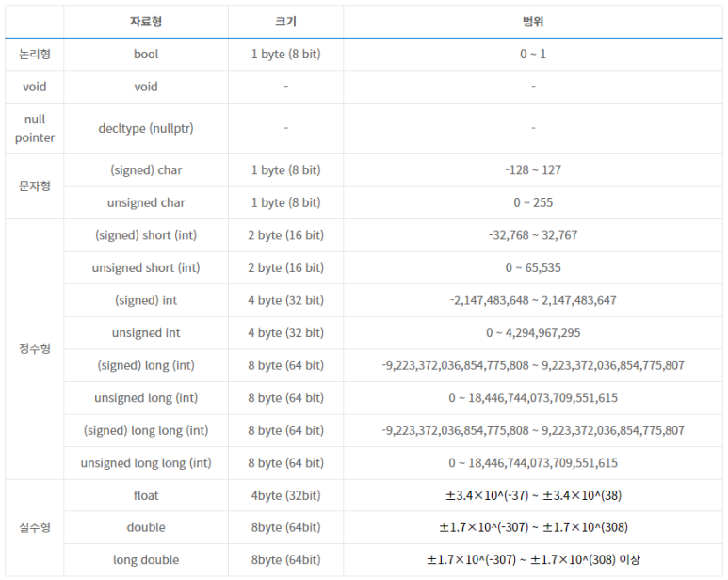Image resolution: width=728 pixels, height=580 pixels.
Task: Click the '크기' column header
Action: tap(285, 22)
